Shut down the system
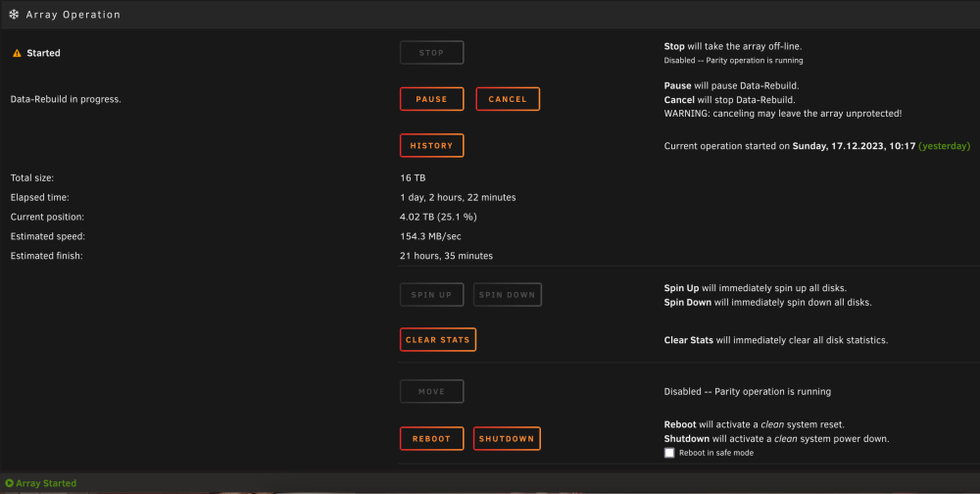Screen dimensions: 980x494 (507, 438)
